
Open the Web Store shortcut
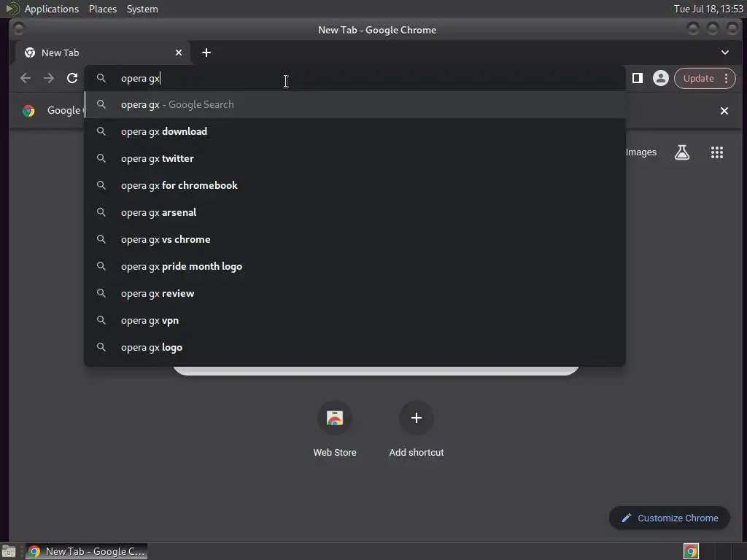[x=334, y=429]
